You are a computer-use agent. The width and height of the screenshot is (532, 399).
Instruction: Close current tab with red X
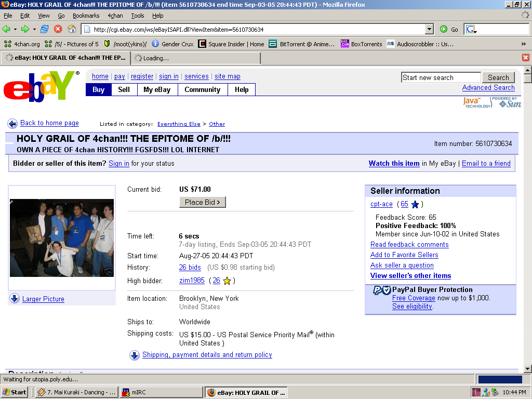[x=526, y=58]
